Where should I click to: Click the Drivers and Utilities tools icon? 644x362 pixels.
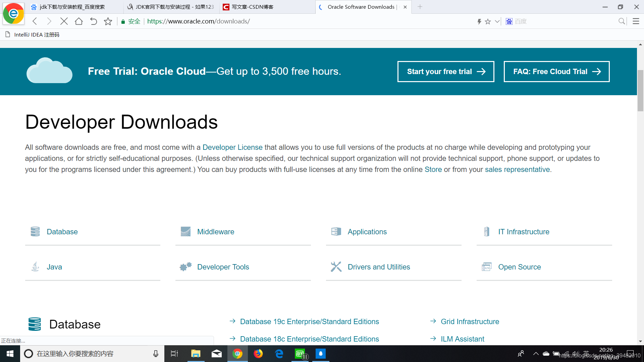pyautogui.click(x=336, y=266)
